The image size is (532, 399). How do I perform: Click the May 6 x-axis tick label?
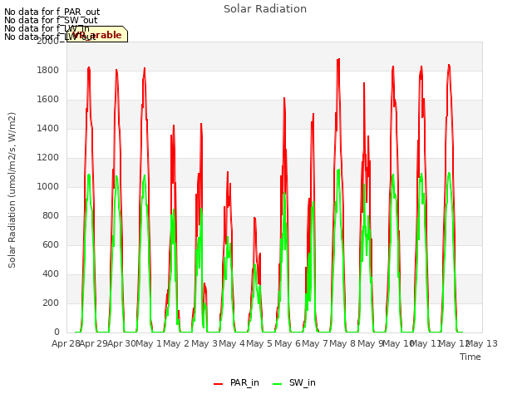tap(288, 343)
